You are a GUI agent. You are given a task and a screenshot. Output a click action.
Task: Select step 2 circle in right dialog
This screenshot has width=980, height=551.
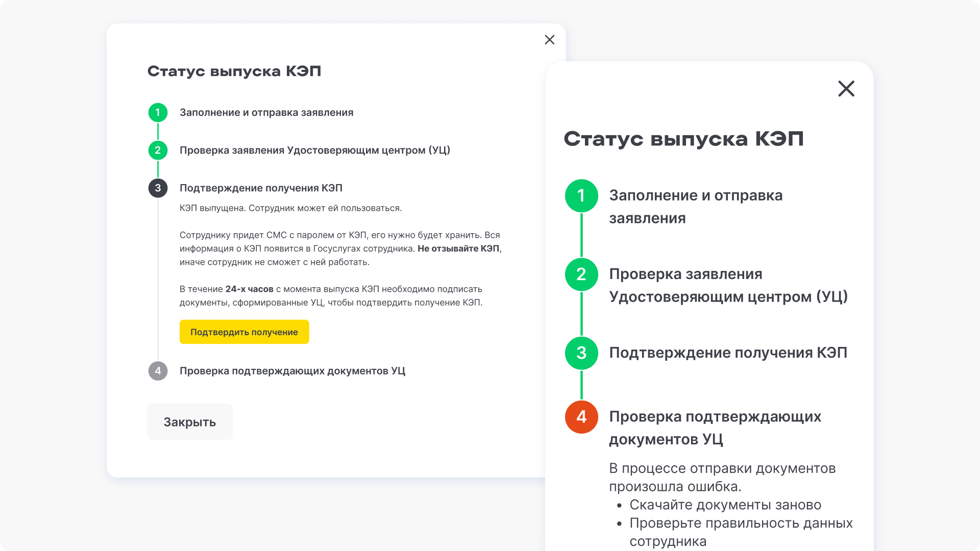581,274
